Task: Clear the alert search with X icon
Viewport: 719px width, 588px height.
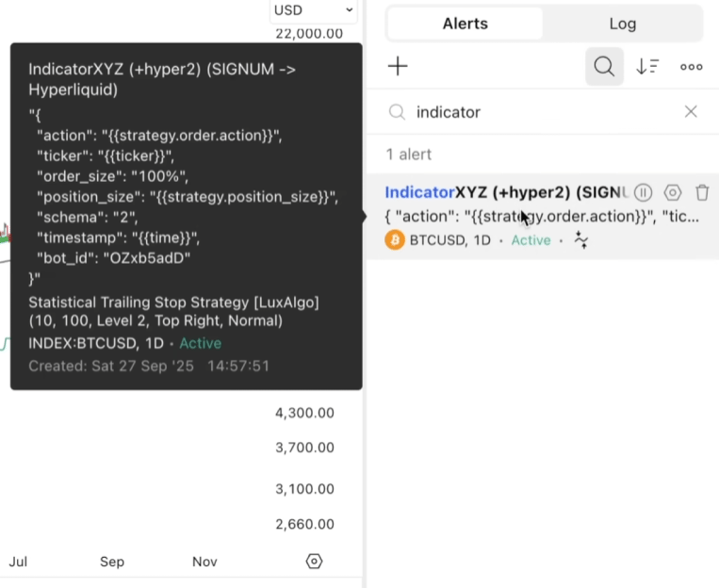Action: pyautogui.click(x=691, y=111)
